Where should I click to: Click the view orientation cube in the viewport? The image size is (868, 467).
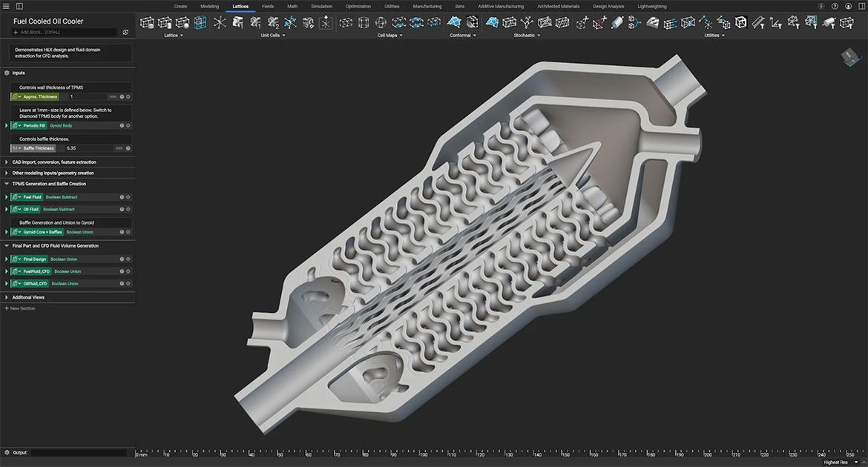pos(850,56)
